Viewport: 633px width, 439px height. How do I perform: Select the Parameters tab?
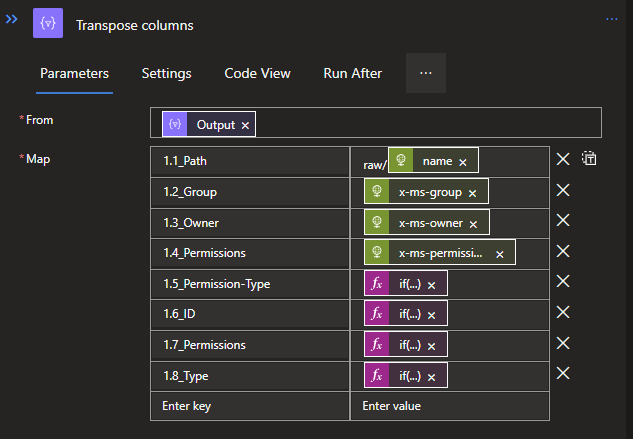(74, 73)
